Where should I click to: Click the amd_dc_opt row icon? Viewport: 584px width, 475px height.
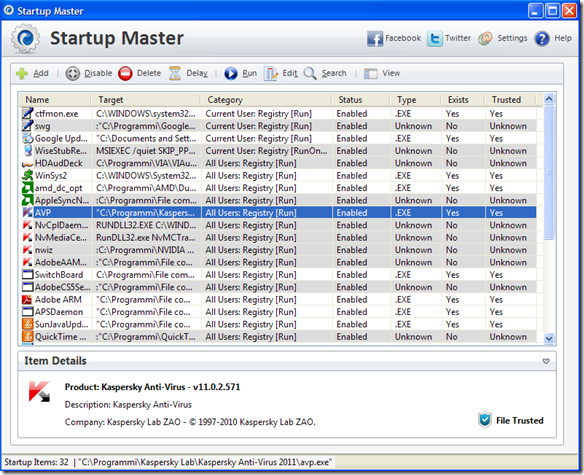point(27,188)
